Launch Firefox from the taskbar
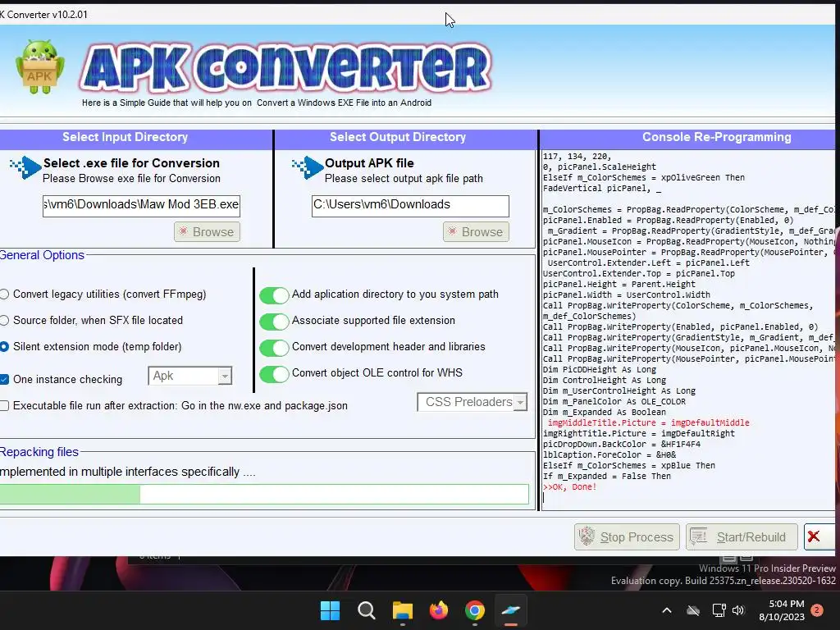 pyautogui.click(x=439, y=610)
